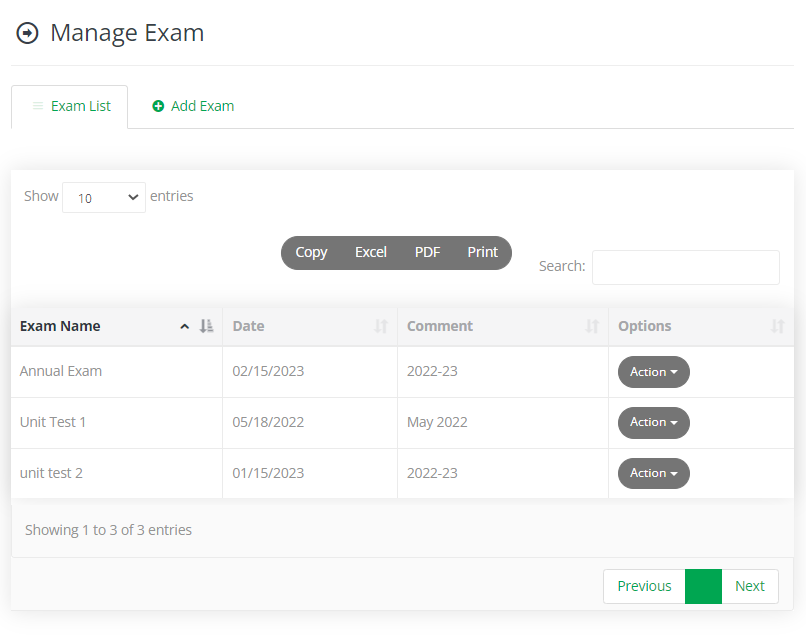Export the exam list as PDF
The width and height of the screenshot is (806, 635).
click(x=427, y=253)
